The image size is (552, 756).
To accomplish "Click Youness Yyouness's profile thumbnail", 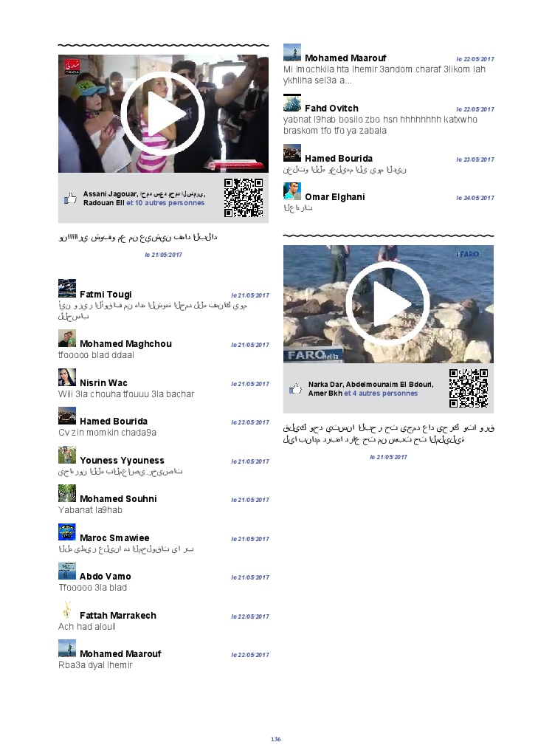I will [x=67, y=455].
